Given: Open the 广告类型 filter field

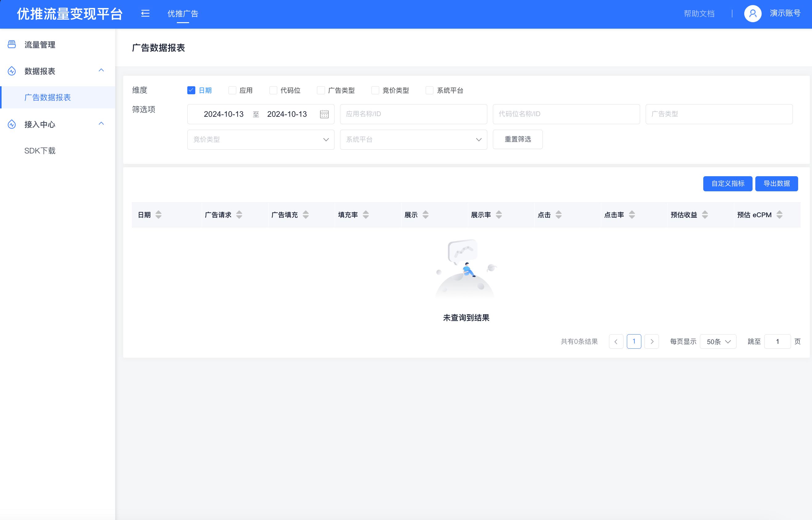Looking at the screenshot, I should click(719, 114).
